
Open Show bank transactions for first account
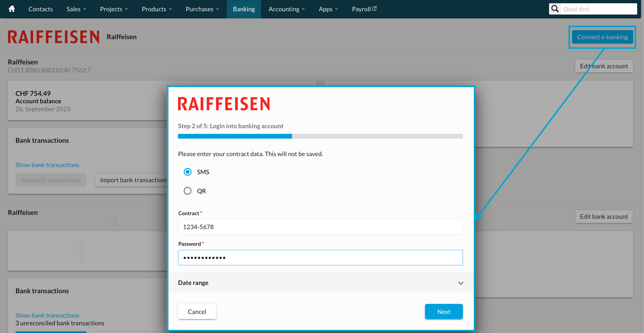tap(47, 165)
